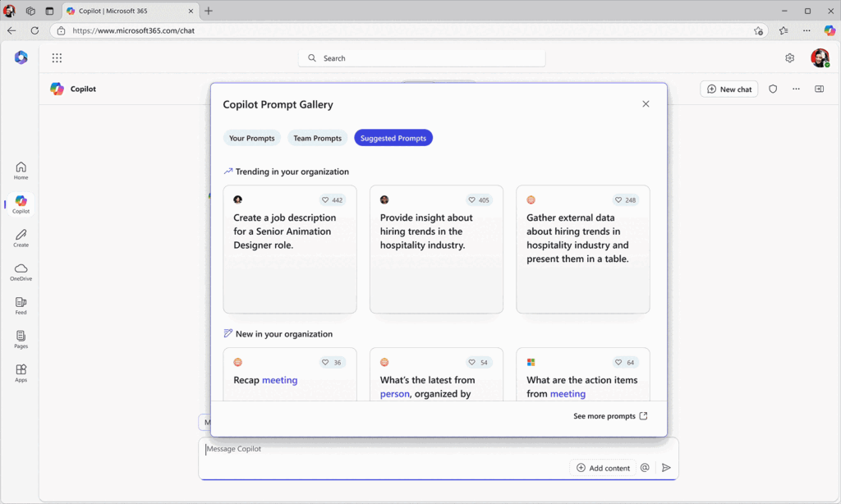Image resolution: width=841 pixels, height=504 pixels.
Task: Open the more options ellipsis near New chat
Action: tap(795, 89)
